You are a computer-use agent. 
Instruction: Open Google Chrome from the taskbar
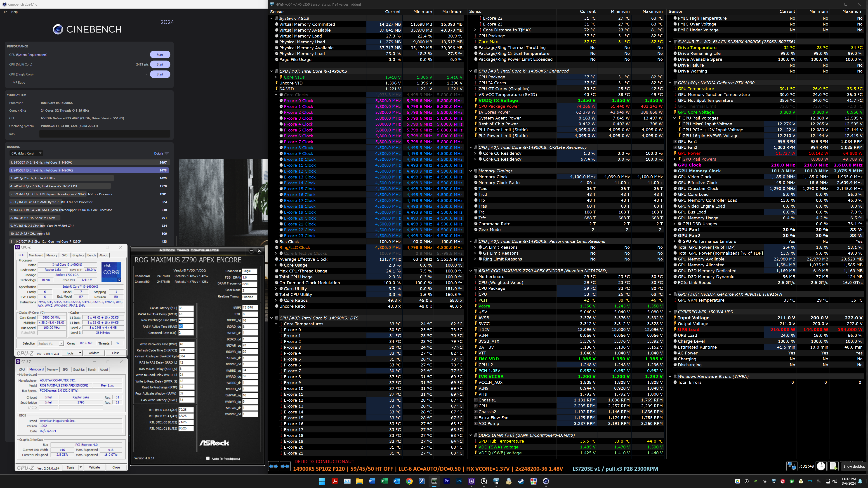[409, 481]
